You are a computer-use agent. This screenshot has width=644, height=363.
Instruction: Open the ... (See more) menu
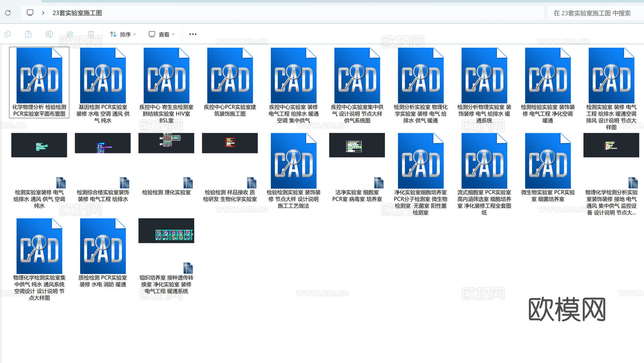[193, 34]
